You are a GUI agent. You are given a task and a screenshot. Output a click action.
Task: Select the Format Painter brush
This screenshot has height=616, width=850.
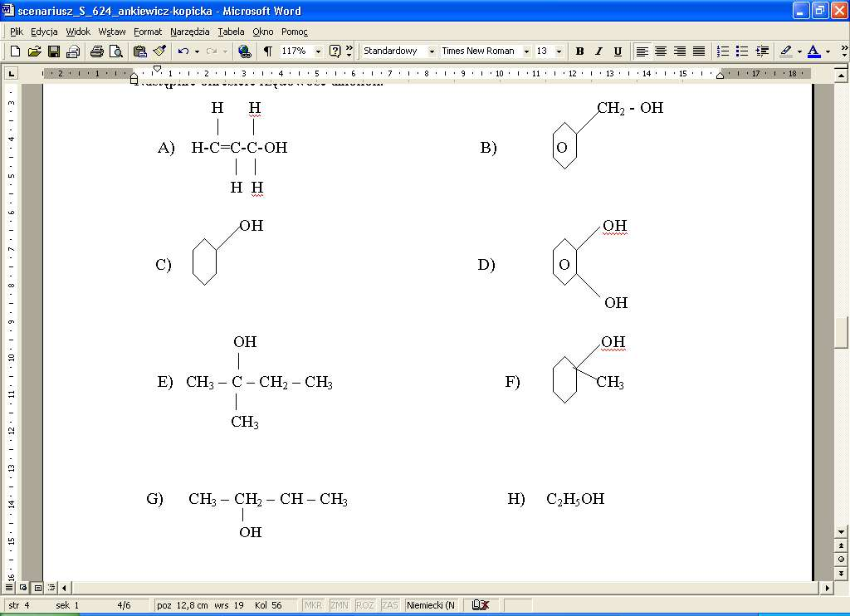[159, 51]
